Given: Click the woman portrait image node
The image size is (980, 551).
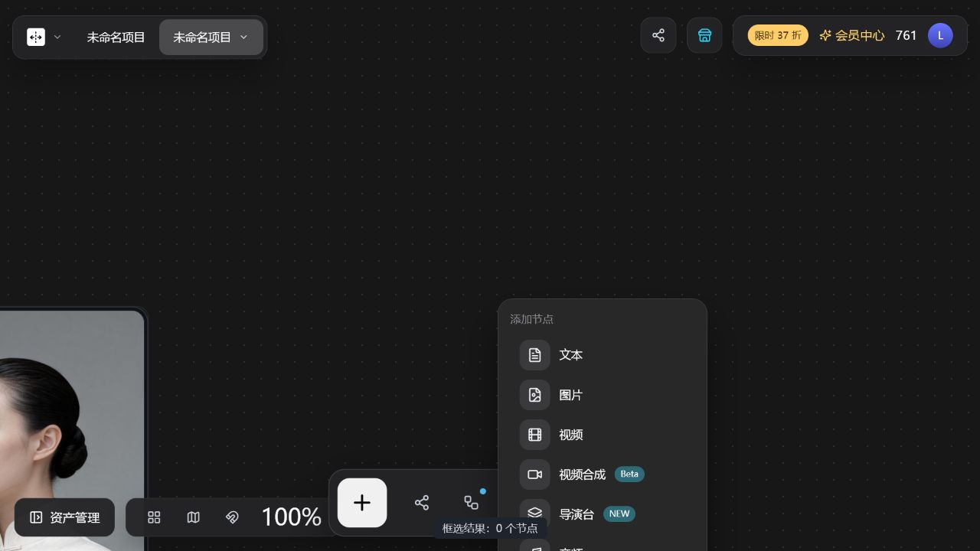Looking at the screenshot, I should [72, 429].
